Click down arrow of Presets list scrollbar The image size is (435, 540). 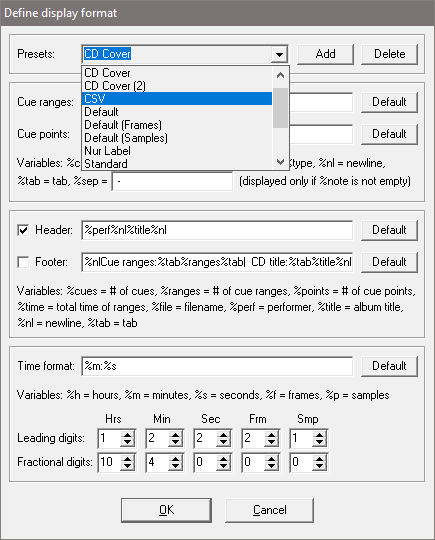click(281, 162)
